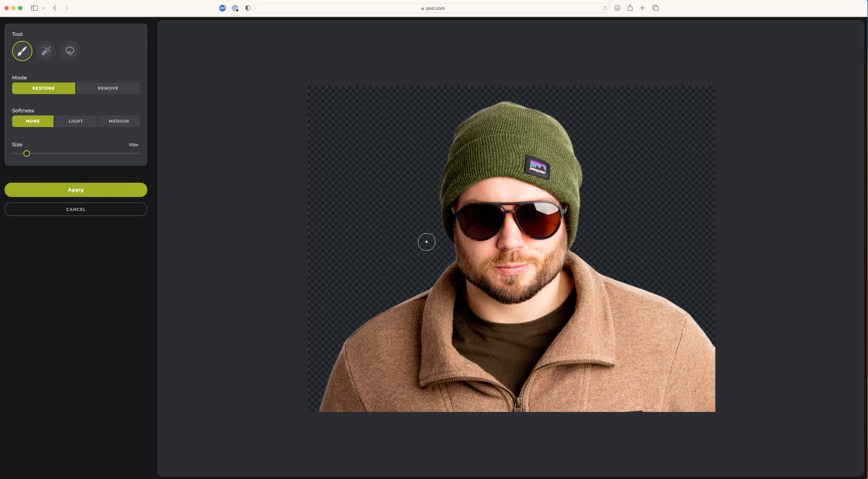Screen dimensions: 868x479
Task: Reload the pixlr.com page
Action: 605,8
